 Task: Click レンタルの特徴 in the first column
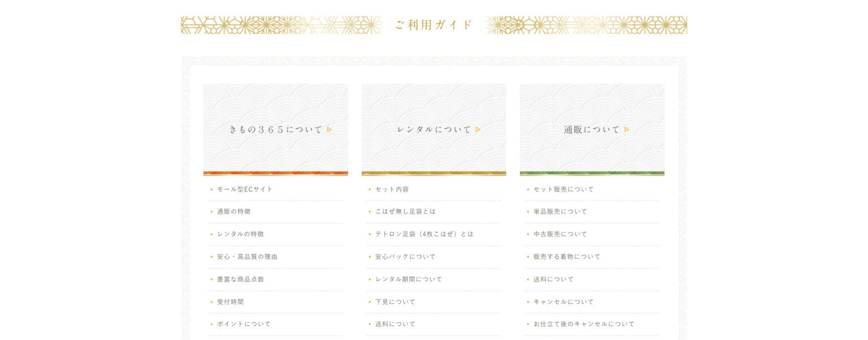pos(240,234)
